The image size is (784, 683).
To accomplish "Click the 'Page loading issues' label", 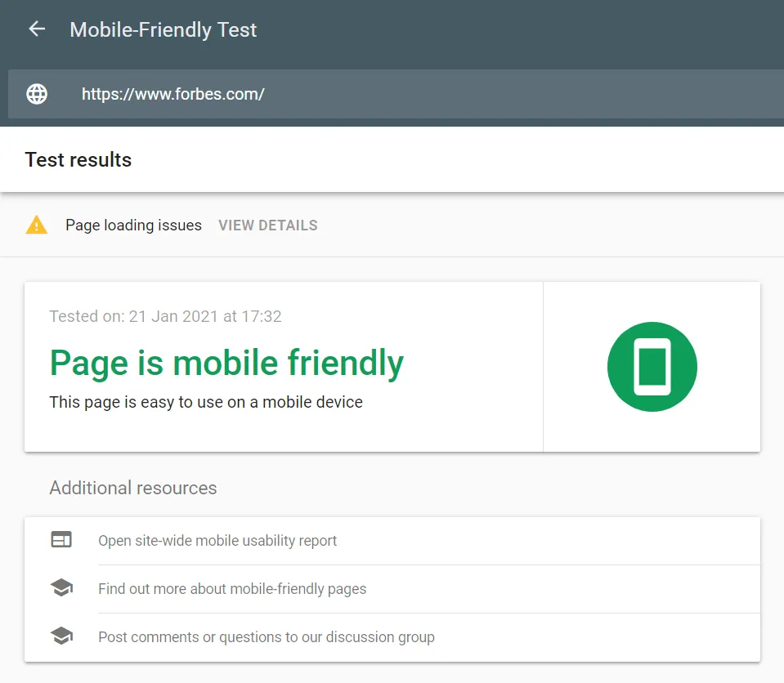I will point(133,225).
